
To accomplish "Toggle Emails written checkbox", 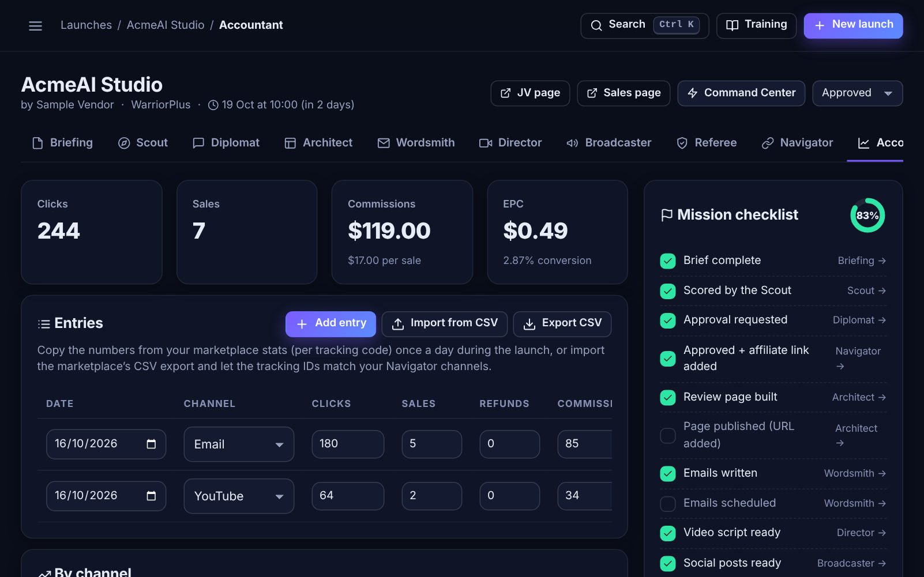I will [668, 474].
